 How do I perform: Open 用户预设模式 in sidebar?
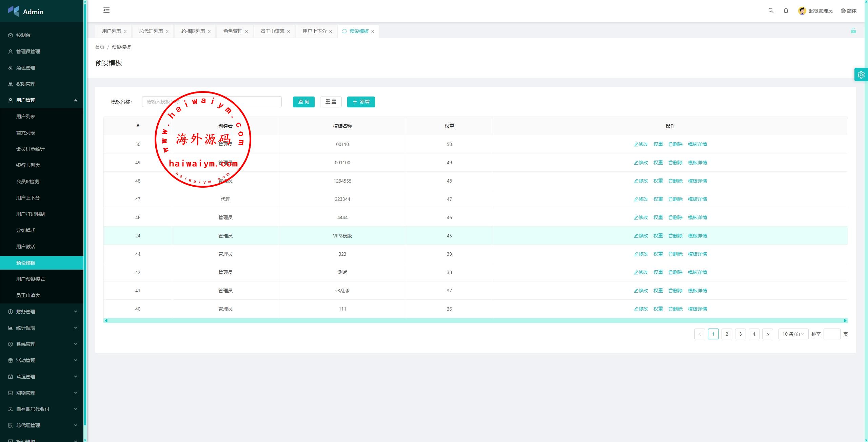click(x=31, y=279)
